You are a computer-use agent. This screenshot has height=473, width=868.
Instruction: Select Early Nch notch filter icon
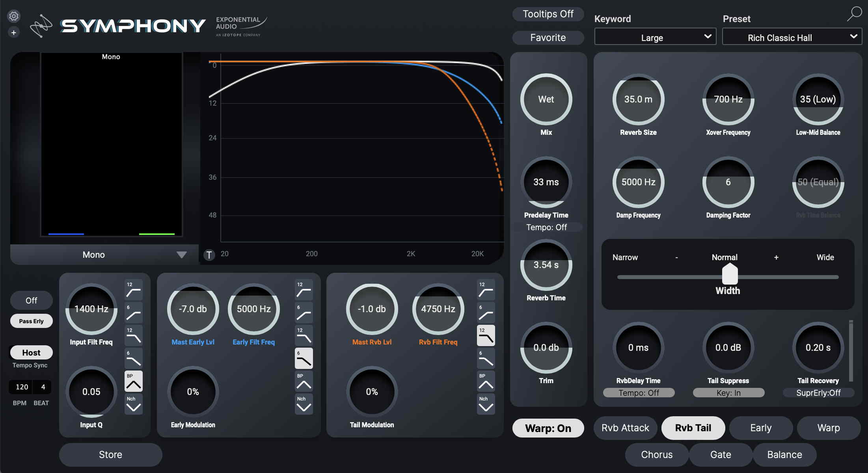[304, 404]
